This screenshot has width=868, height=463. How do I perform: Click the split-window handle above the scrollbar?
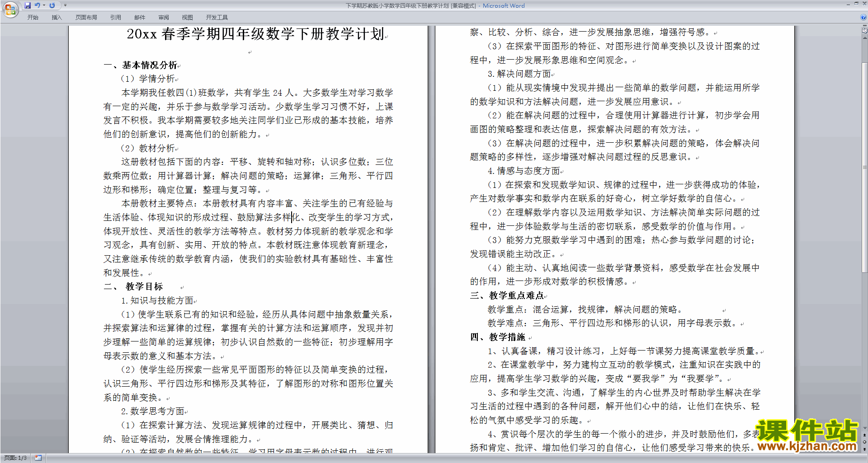pos(865,26)
